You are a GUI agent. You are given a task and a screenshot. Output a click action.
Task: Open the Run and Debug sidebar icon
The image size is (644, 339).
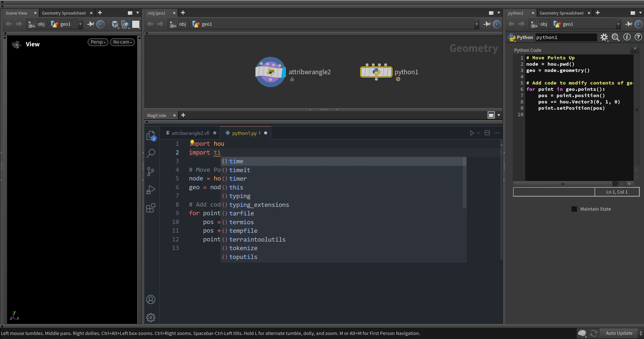tap(150, 190)
